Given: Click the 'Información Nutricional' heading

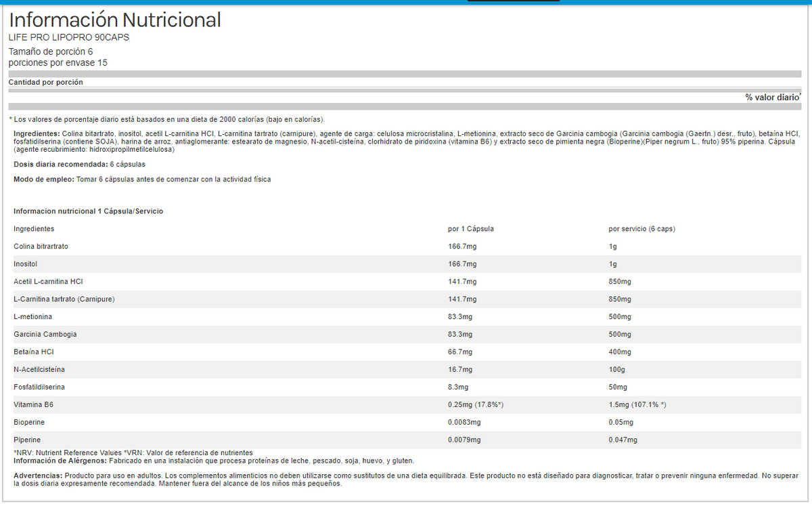Looking at the screenshot, I should 115,20.
